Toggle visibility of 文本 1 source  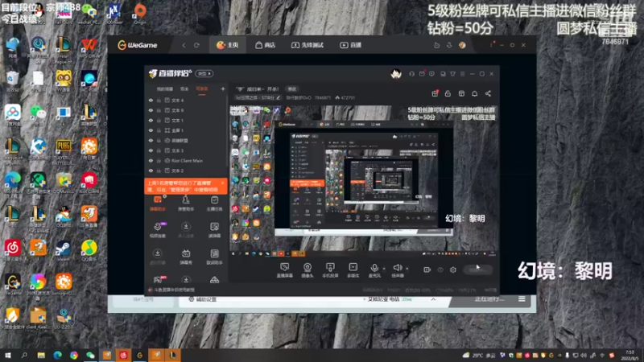click(151, 120)
